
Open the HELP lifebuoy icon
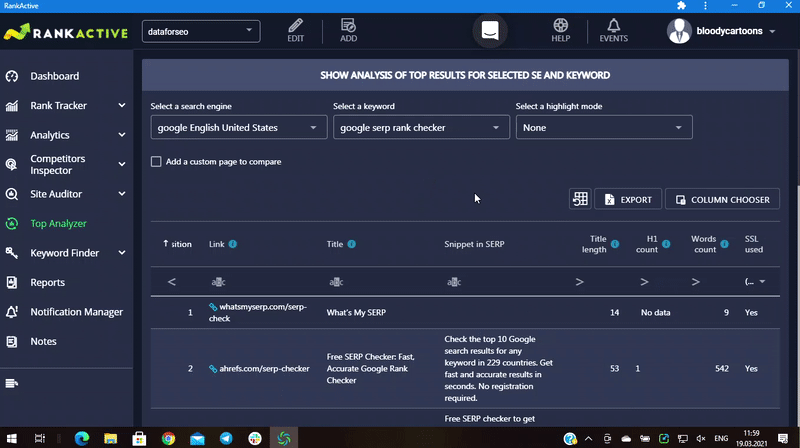560,26
